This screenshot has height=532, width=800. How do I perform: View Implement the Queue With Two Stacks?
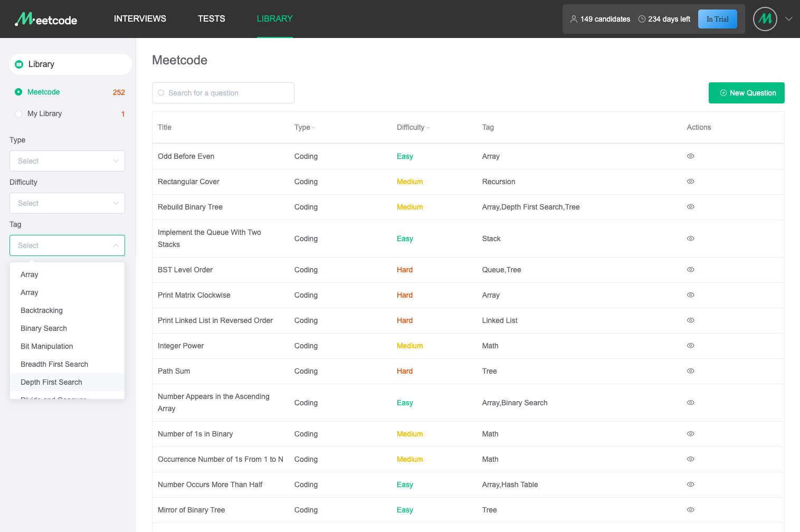coord(690,239)
